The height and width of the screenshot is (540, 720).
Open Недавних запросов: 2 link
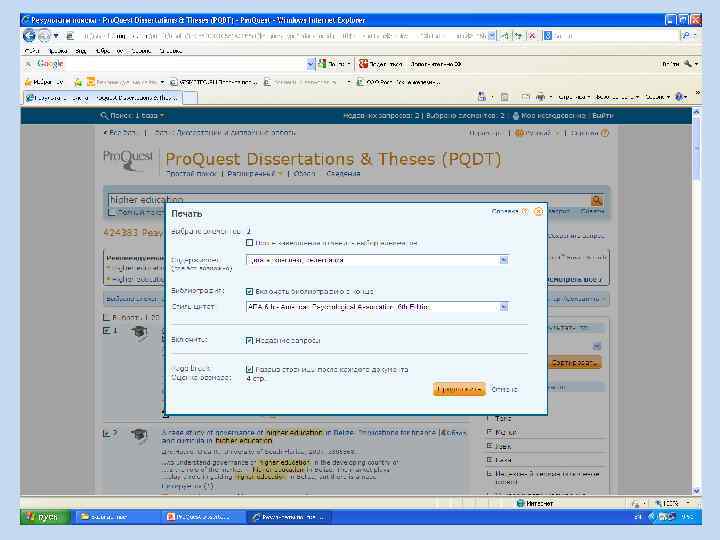tap(381, 116)
